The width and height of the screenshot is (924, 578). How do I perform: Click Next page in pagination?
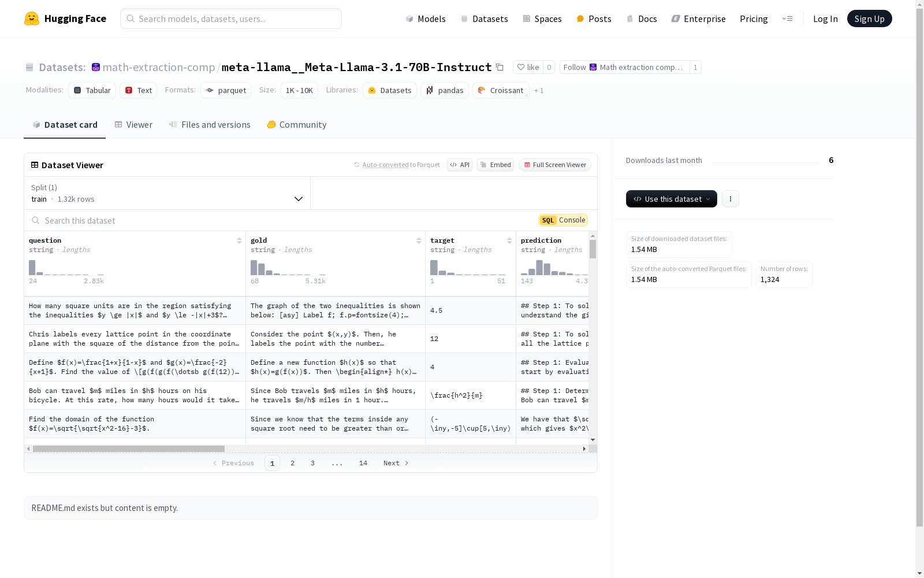click(396, 463)
